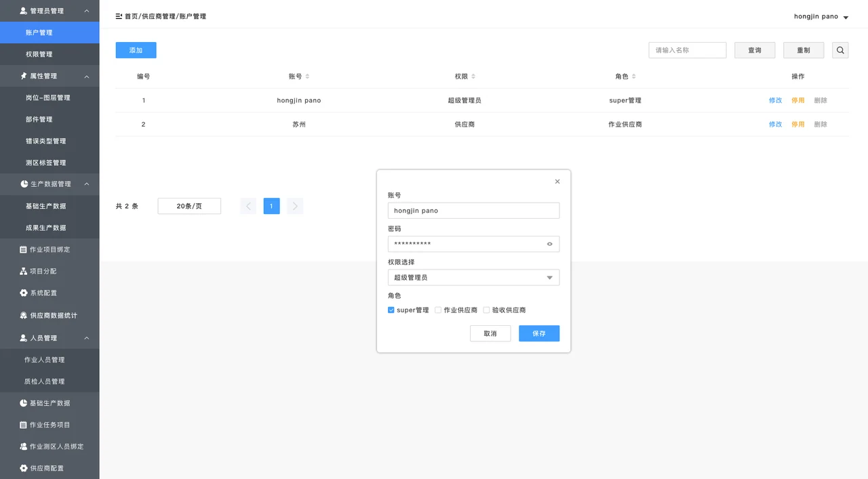Collapse the 人员管理 menu chevron

(87, 338)
